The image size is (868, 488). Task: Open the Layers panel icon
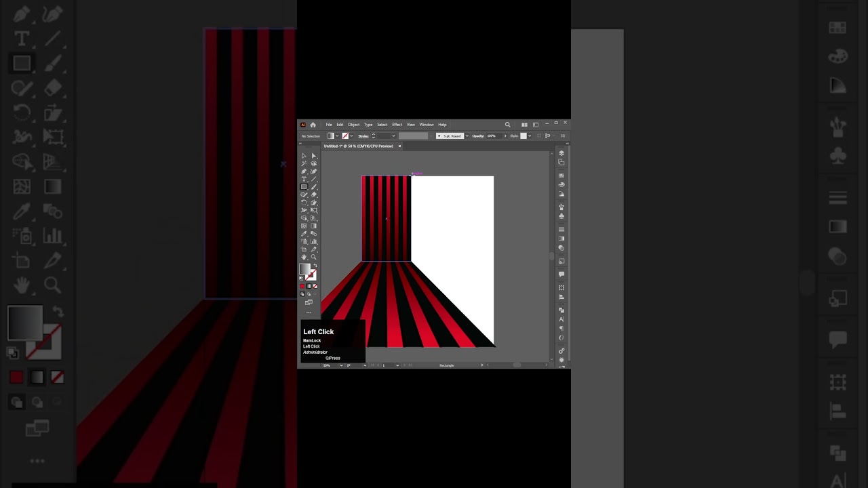tap(561, 153)
